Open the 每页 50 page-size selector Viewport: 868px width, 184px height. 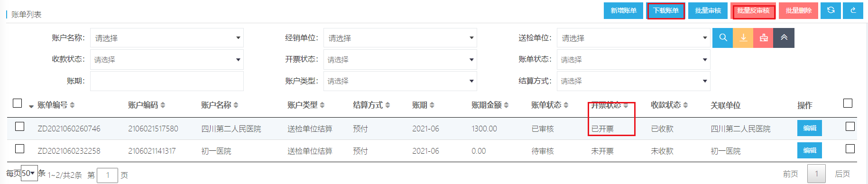tap(29, 174)
